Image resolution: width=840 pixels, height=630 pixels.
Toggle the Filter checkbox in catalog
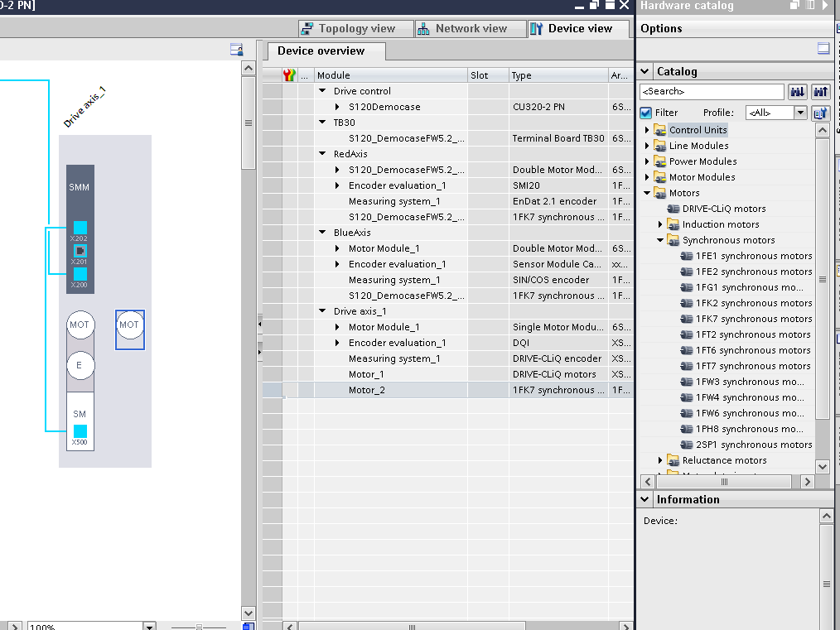[x=646, y=113]
